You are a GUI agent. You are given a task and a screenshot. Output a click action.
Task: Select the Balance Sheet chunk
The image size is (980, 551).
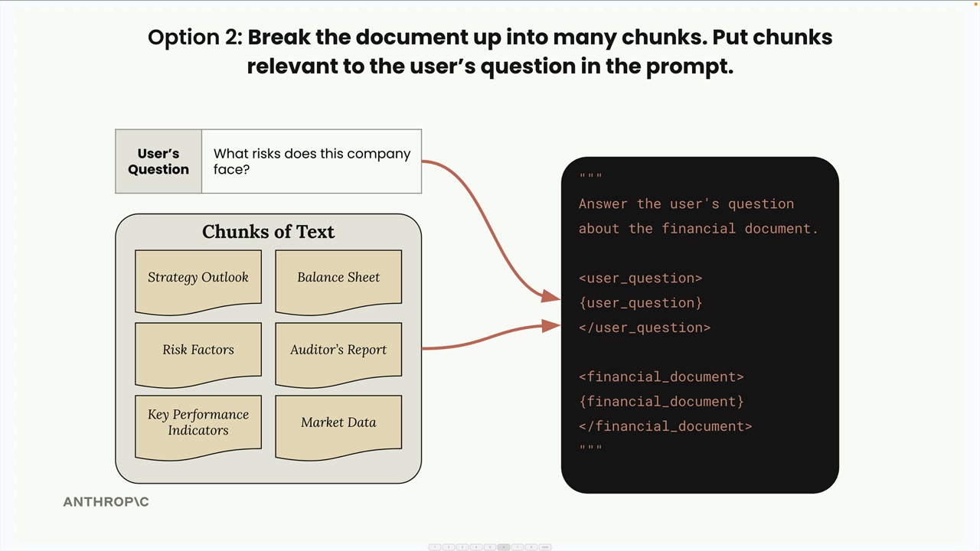tap(338, 279)
